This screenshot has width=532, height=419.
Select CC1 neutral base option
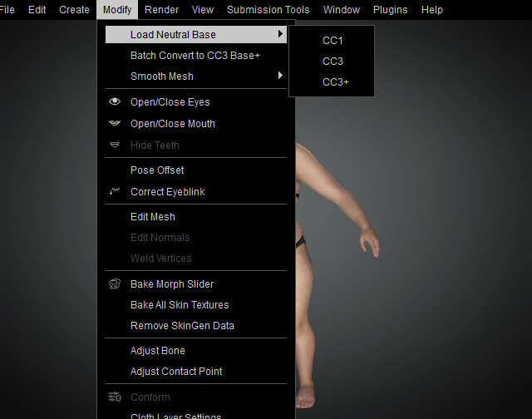332,41
